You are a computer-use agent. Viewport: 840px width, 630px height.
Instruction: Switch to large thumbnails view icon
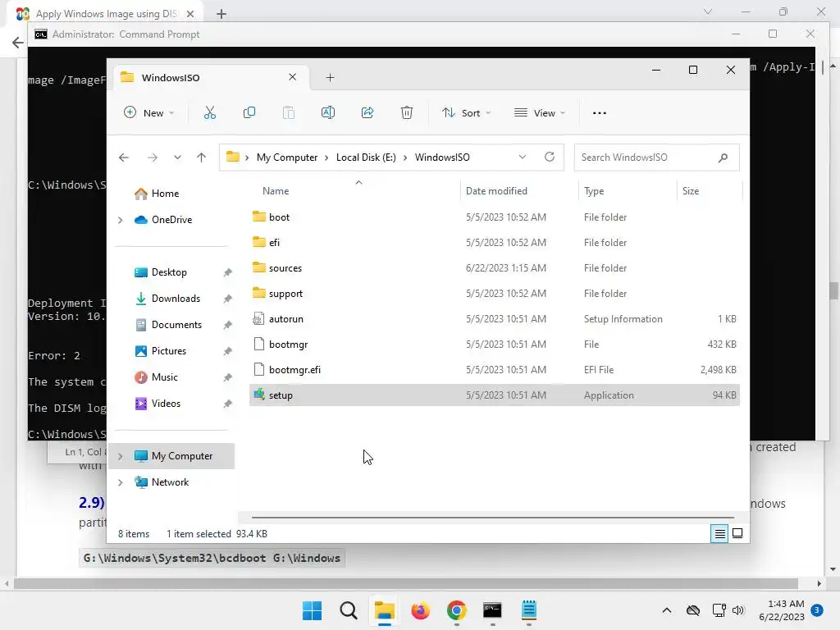pos(737,533)
